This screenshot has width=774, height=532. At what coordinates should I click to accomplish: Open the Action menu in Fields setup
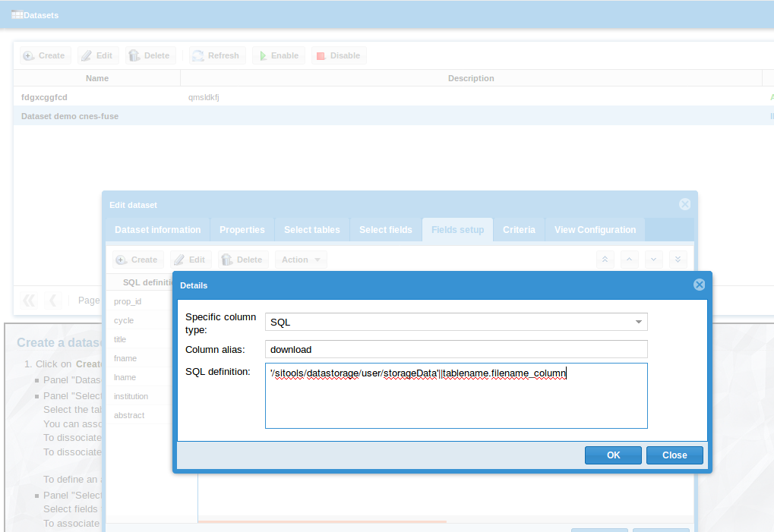pyautogui.click(x=301, y=259)
